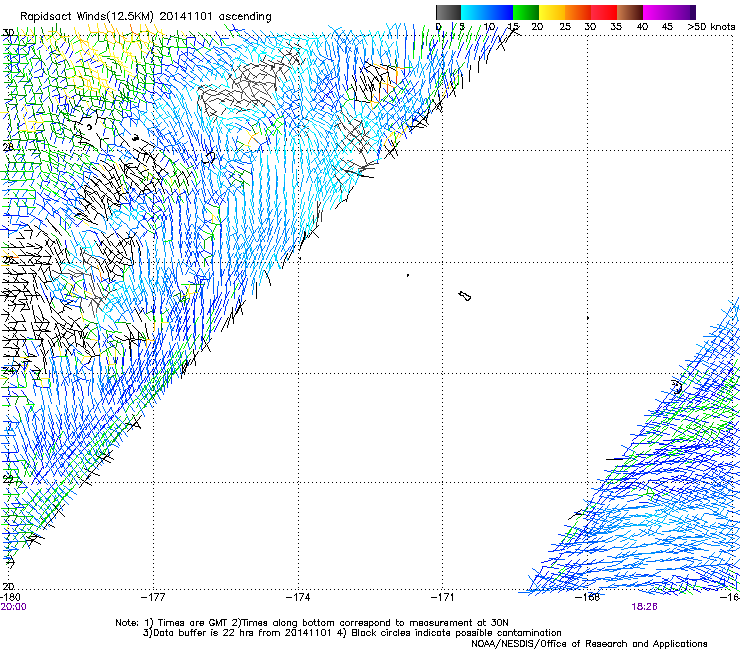Click the yellow 20-25 knots legend segment
This screenshot has height=650, width=740.
pos(552,12)
